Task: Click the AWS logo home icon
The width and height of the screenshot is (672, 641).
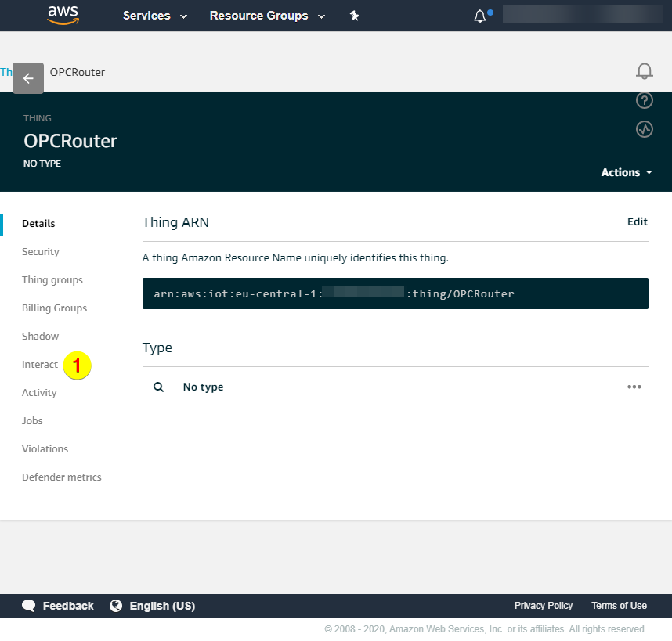Action: 63,16
